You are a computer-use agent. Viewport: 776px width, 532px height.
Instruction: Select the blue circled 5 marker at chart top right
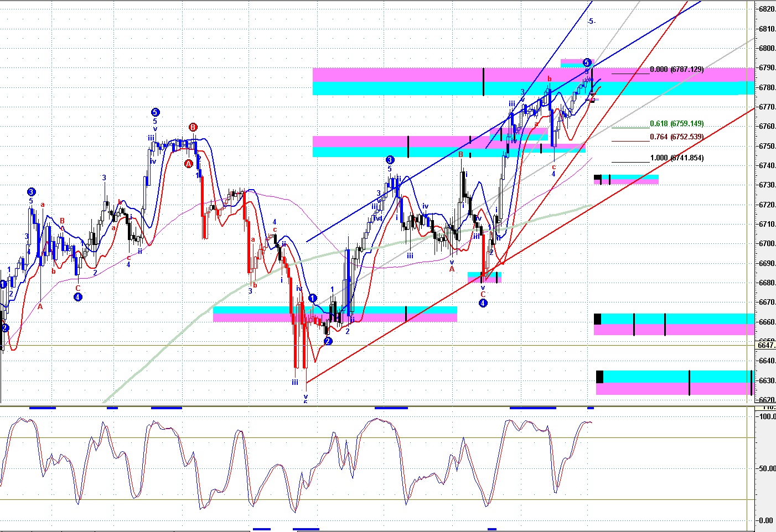[587, 62]
